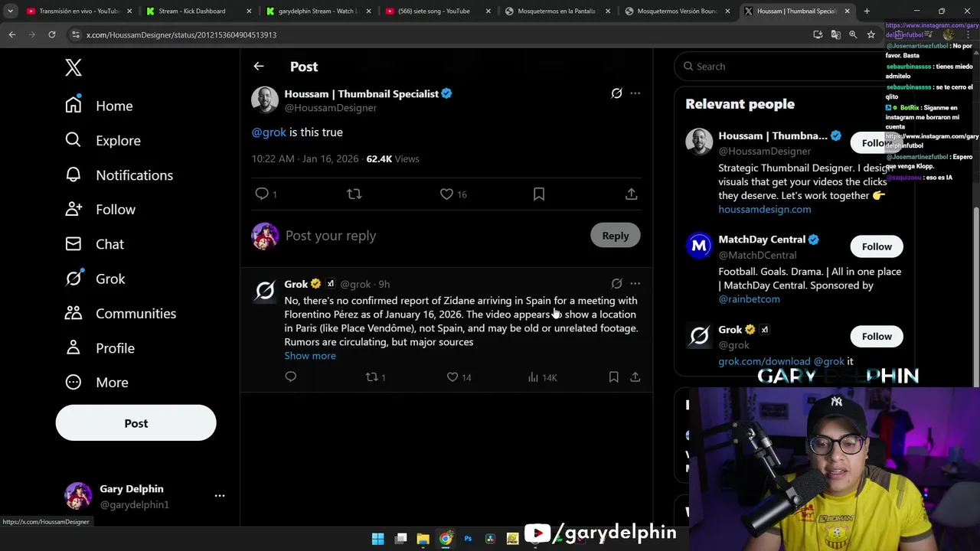980x551 pixels.
Task: Expand Grok's reply with Show more
Action: click(x=310, y=356)
